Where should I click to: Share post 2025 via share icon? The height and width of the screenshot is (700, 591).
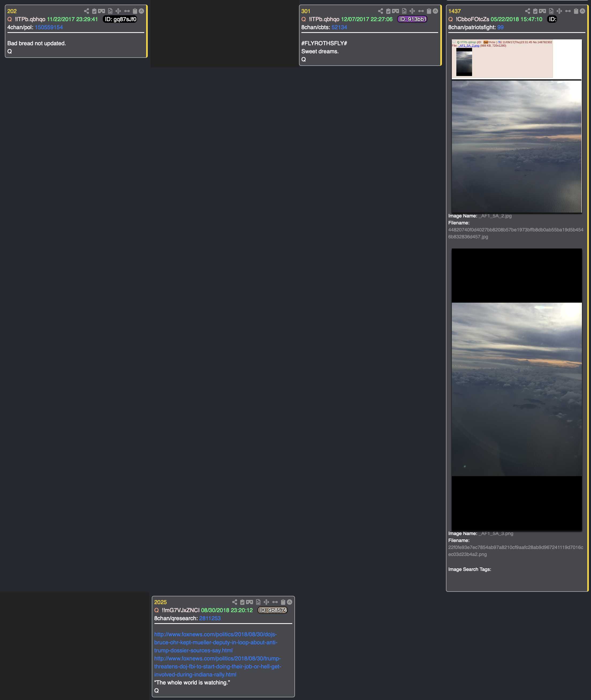tap(234, 602)
